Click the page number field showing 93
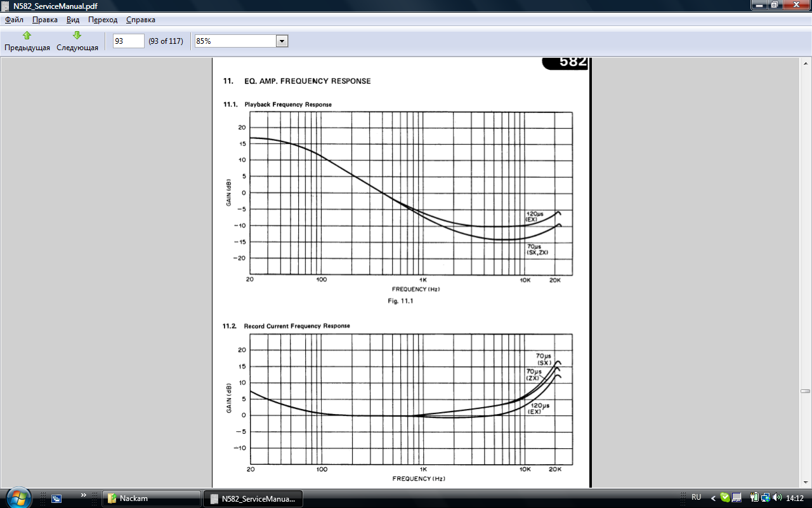 click(128, 41)
